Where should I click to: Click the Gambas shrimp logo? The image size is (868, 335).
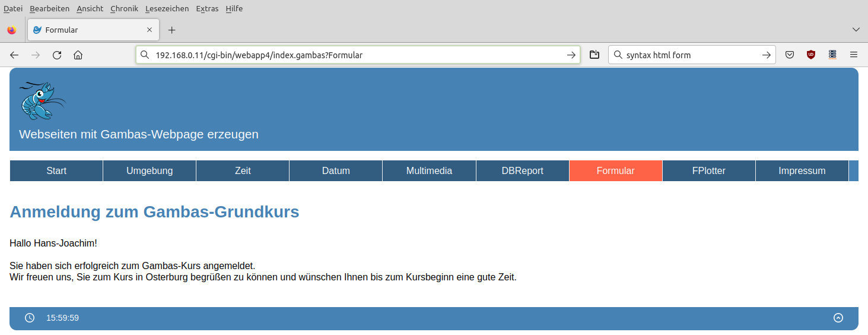click(x=42, y=101)
